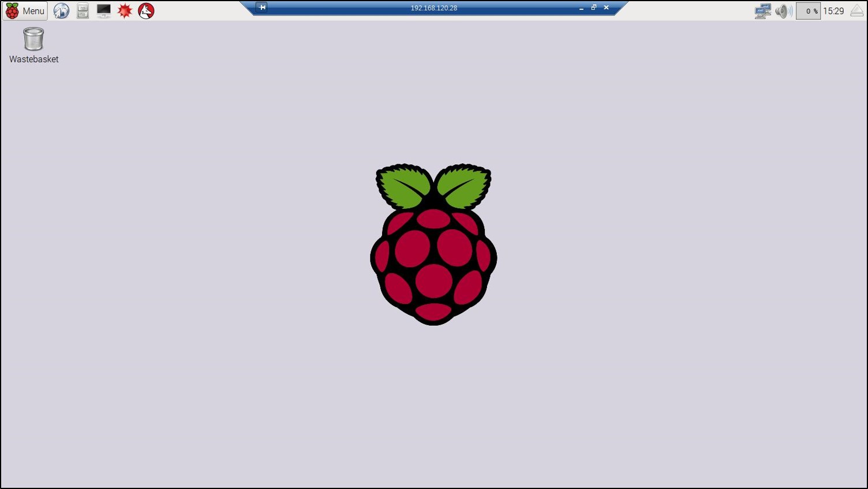Click the 15:29 clock
Screen dimensions: 868x489
[833, 11]
